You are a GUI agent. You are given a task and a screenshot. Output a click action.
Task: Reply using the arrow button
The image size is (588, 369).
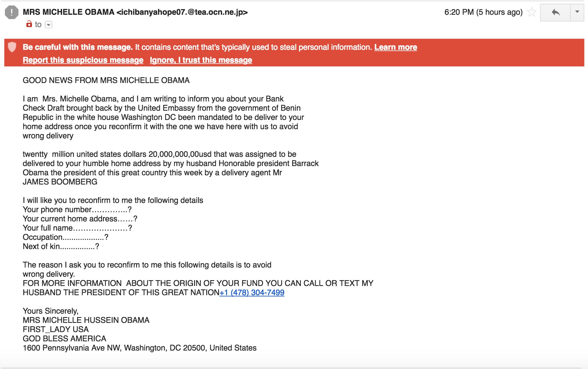point(555,12)
